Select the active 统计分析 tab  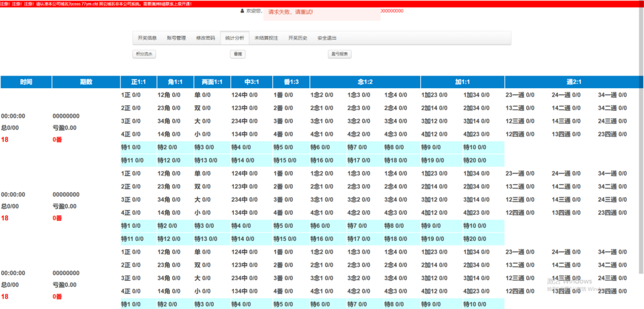click(x=235, y=38)
